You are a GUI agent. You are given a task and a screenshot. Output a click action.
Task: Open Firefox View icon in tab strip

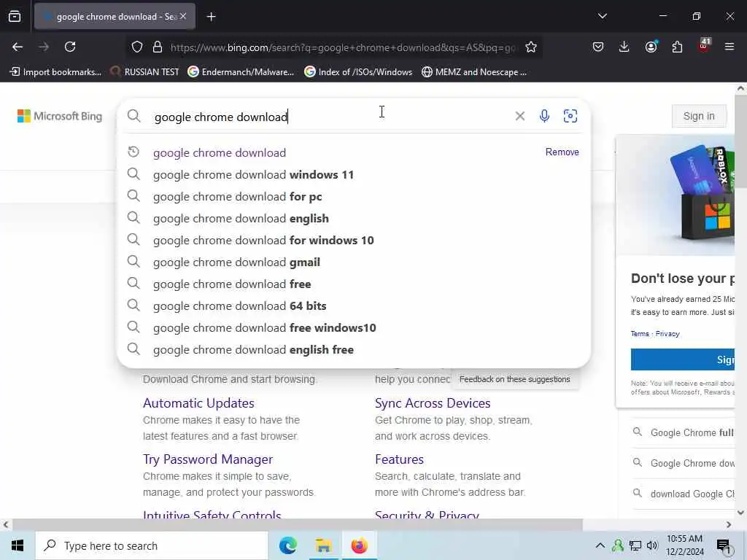[15, 17]
